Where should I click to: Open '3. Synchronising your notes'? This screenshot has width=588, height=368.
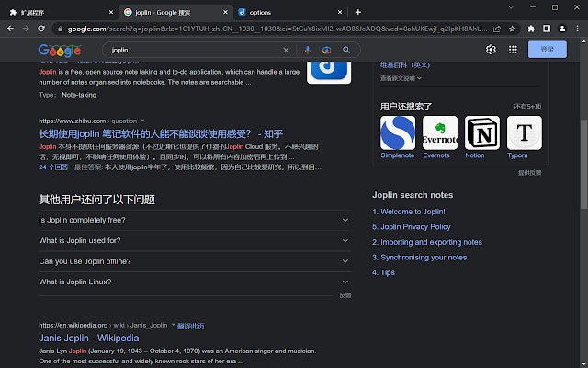pyautogui.click(x=420, y=258)
